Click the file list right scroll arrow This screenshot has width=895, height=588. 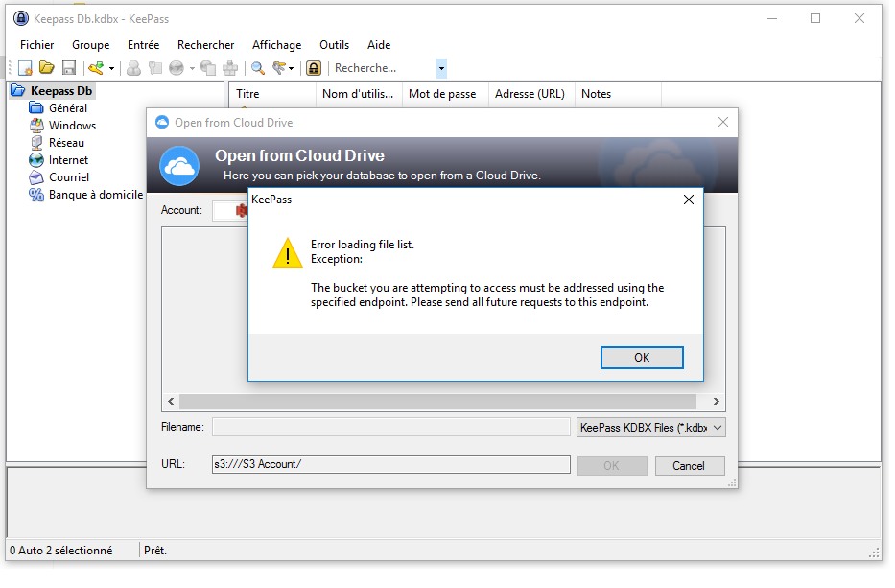tap(716, 402)
